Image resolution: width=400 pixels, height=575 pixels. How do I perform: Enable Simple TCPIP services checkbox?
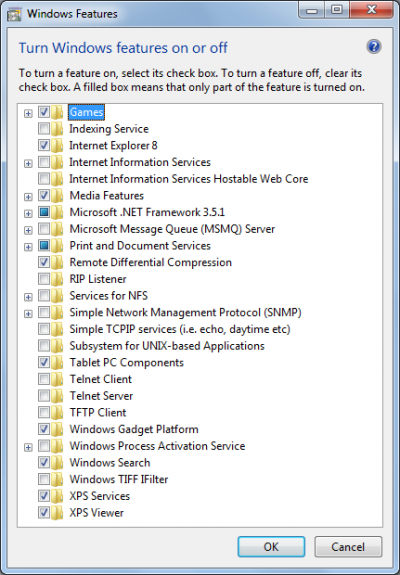tap(44, 329)
